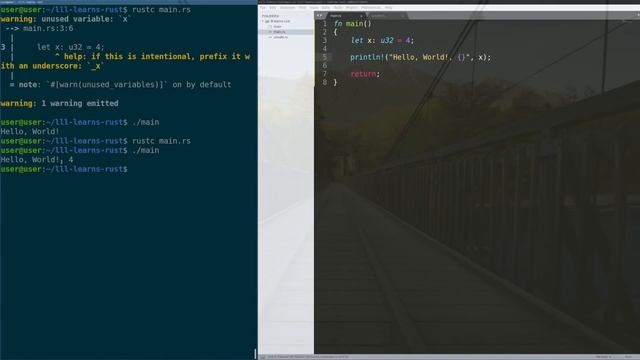Open the Edit menu in Sublime Text
Image resolution: width=640 pixels, height=360 pixels.
(x=273, y=8)
